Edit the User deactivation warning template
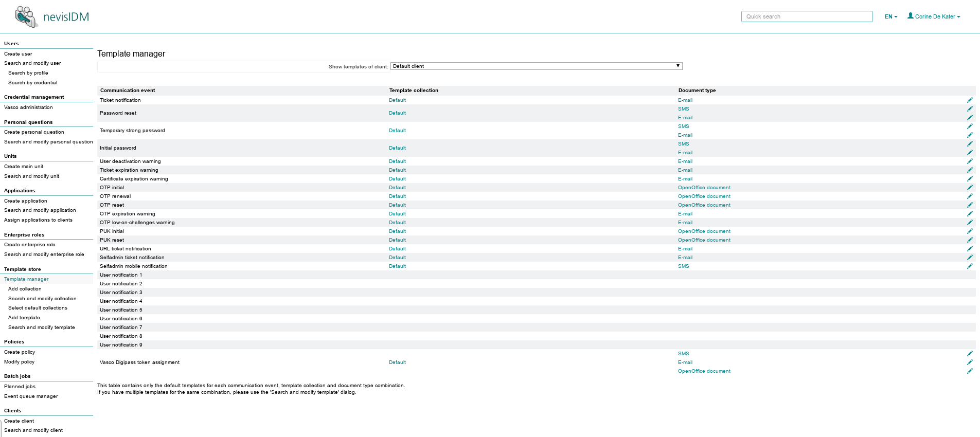The image size is (980, 437). pyautogui.click(x=970, y=161)
